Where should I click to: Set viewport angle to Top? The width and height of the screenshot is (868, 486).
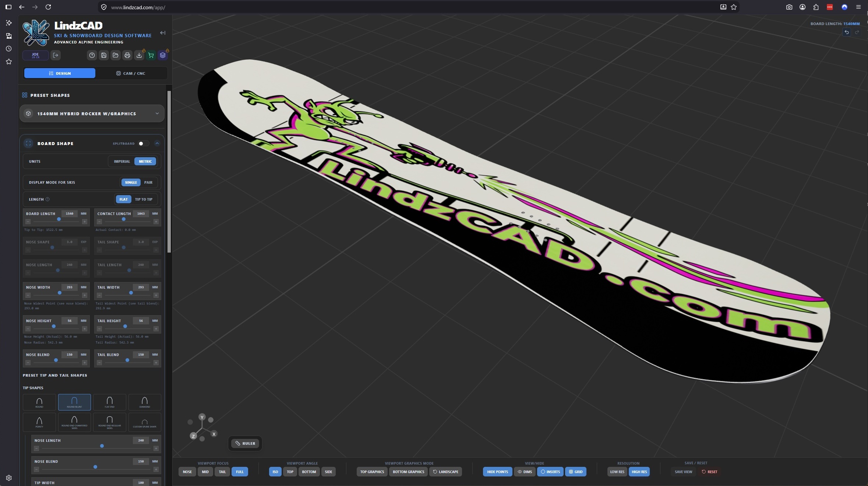[290, 472]
